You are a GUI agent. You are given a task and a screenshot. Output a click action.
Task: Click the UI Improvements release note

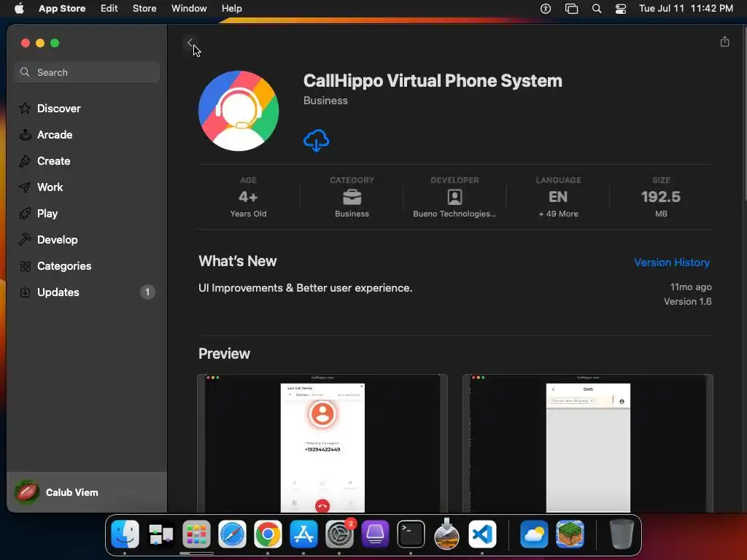click(x=306, y=288)
